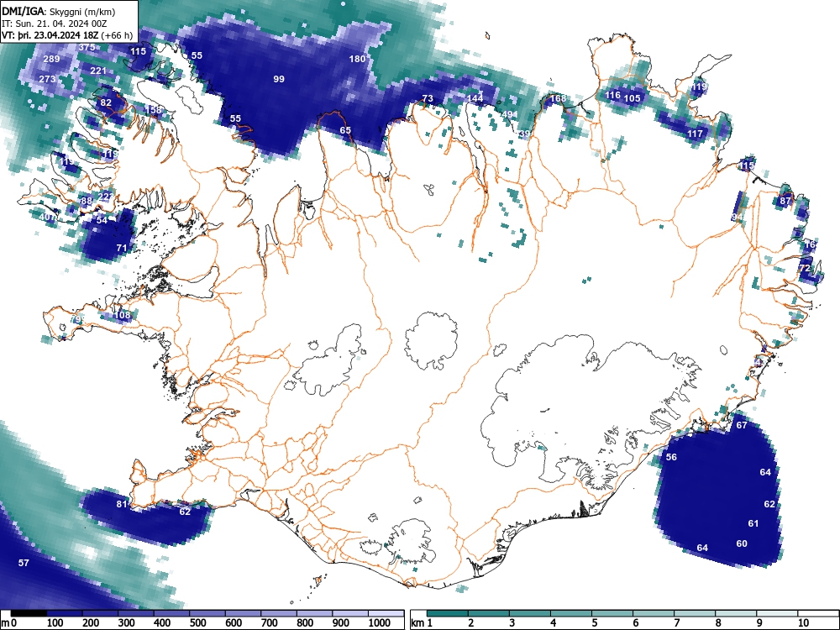The width and height of the screenshot is (840, 630).
Task: Click the '3' label on the km scale
Action: pos(512,623)
